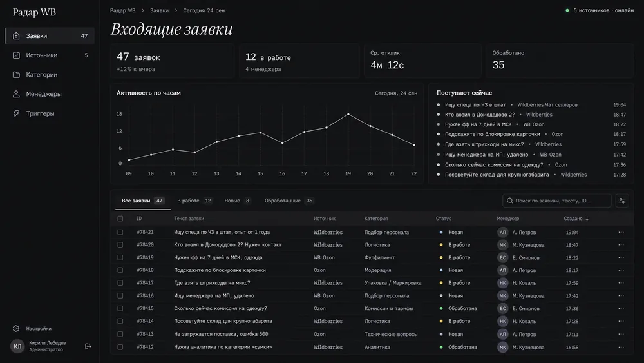This screenshot has height=363, width=644.
Task: Check the box for request #78416
Action: pyautogui.click(x=120, y=295)
